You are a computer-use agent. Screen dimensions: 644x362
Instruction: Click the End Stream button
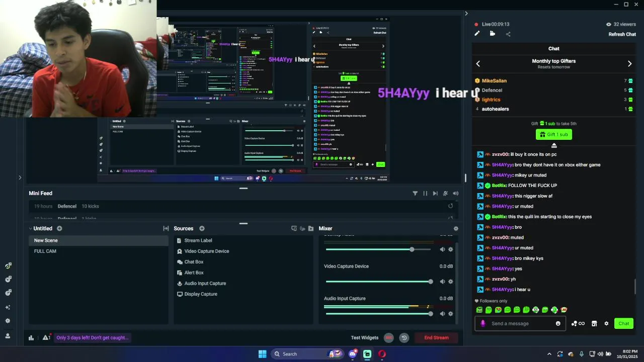coord(436,338)
